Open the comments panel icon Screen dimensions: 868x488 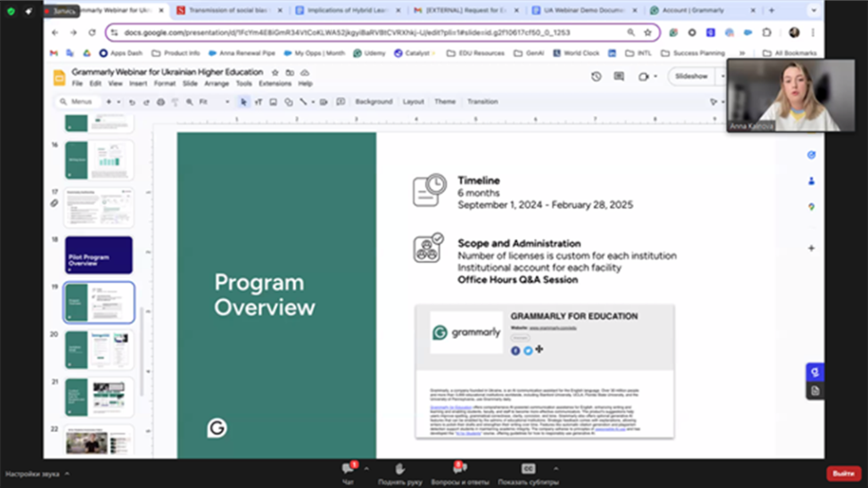click(619, 76)
